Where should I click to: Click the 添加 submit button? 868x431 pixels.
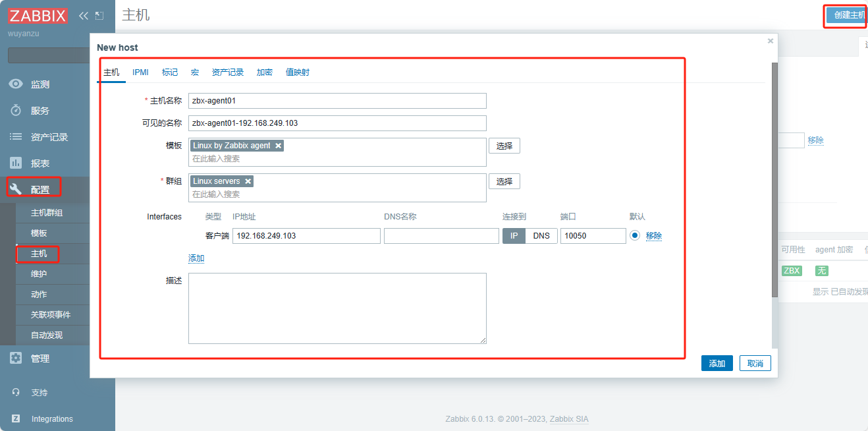point(717,363)
